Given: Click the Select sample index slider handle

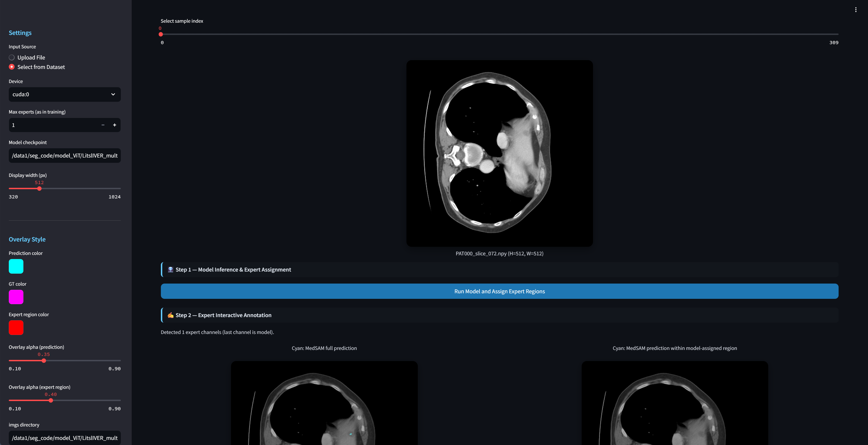Looking at the screenshot, I should [x=161, y=34].
